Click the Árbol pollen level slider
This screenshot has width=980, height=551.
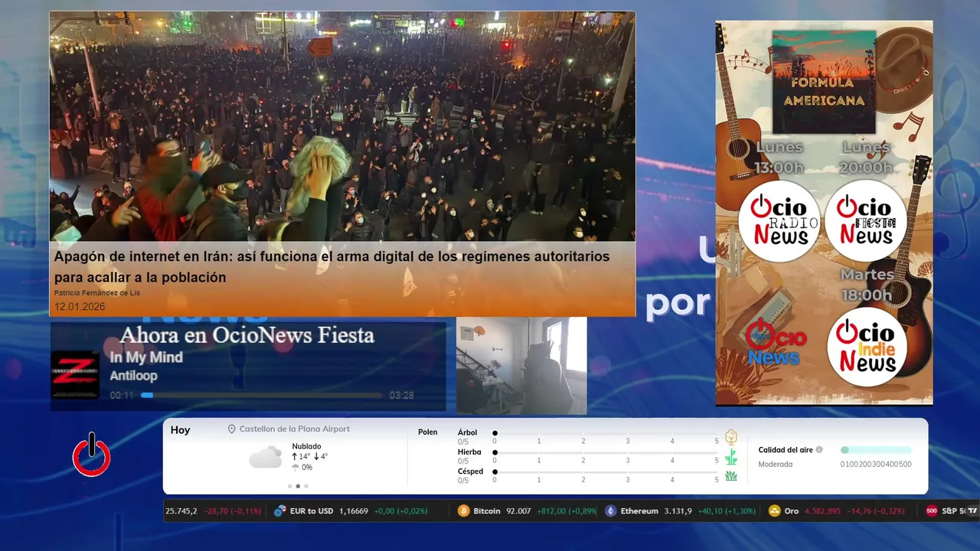pyautogui.click(x=606, y=433)
